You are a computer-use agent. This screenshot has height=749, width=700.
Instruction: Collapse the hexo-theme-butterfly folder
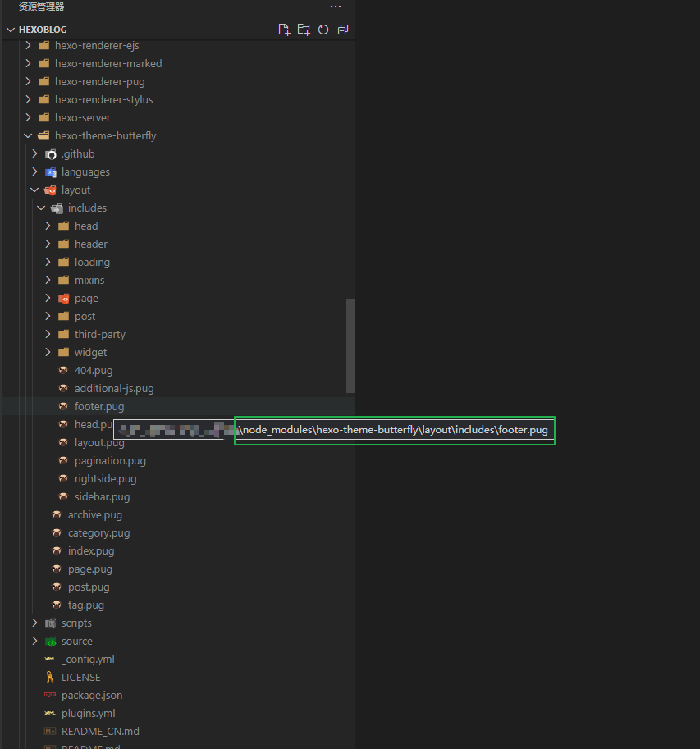click(28, 135)
